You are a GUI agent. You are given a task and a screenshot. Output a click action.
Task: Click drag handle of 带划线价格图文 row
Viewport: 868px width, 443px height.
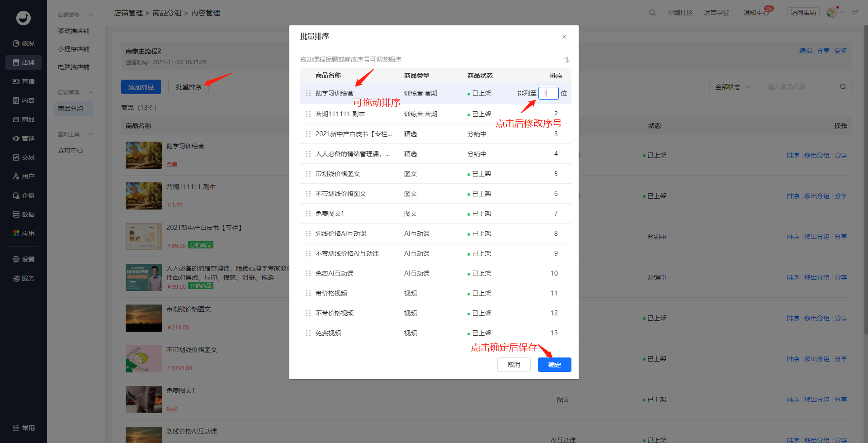click(308, 174)
